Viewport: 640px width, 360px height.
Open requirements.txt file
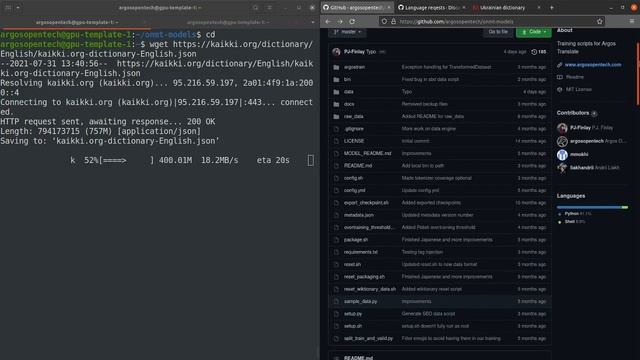coord(361,252)
